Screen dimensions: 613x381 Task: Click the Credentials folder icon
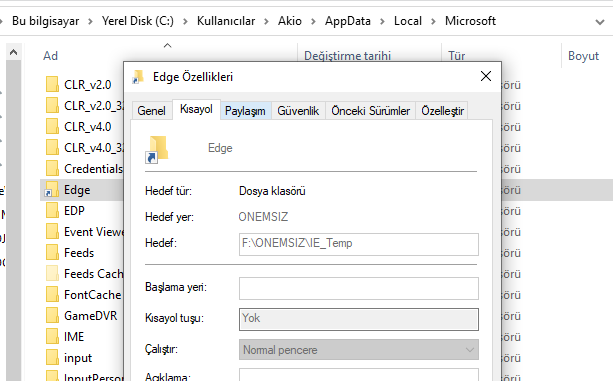tap(52, 169)
